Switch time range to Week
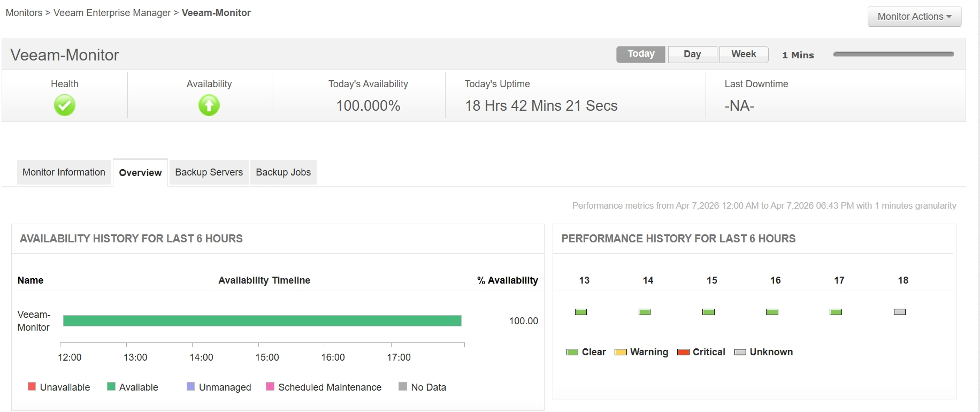980x412 pixels. (744, 54)
